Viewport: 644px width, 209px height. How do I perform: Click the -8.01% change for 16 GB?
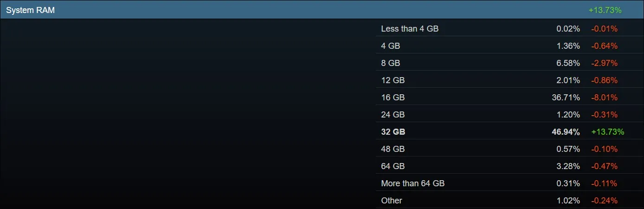pyautogui.click(x=604, y=98)
